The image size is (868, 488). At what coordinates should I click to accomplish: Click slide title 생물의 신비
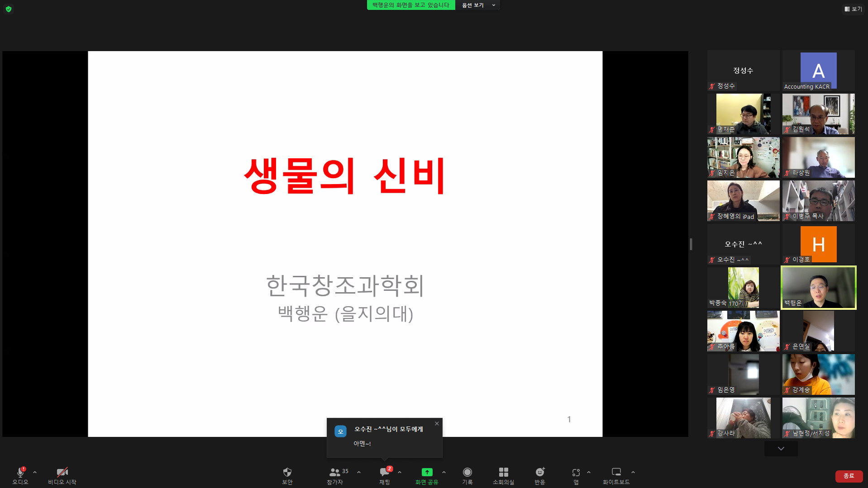point(345,176)
